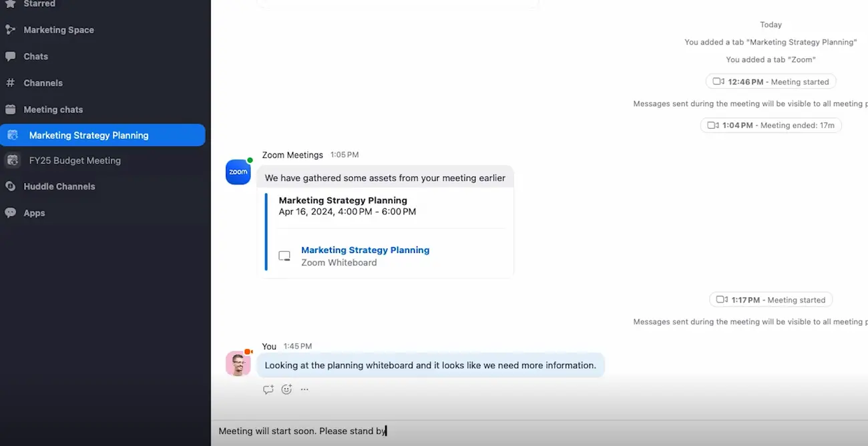Click the Zoom Meetings bot avatar

(238, 172)
